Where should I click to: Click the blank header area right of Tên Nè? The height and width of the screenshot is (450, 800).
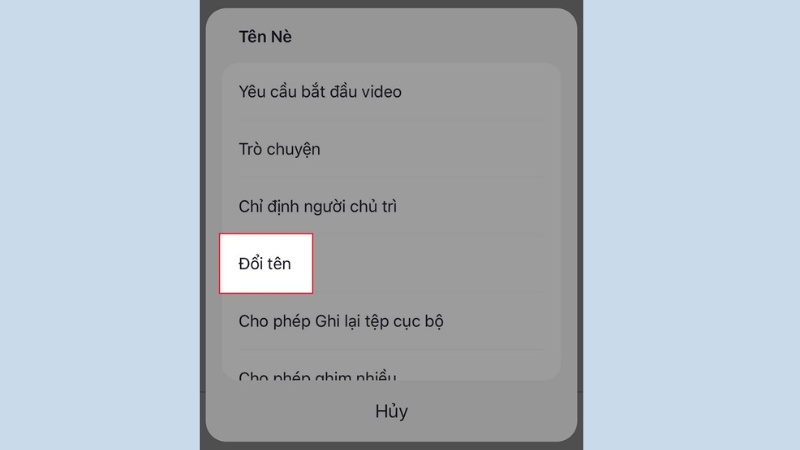pos(434,37)
